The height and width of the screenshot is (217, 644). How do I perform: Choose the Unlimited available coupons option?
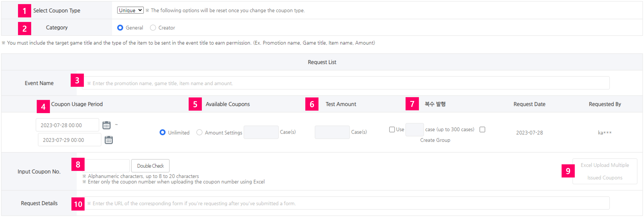(162, 133)
